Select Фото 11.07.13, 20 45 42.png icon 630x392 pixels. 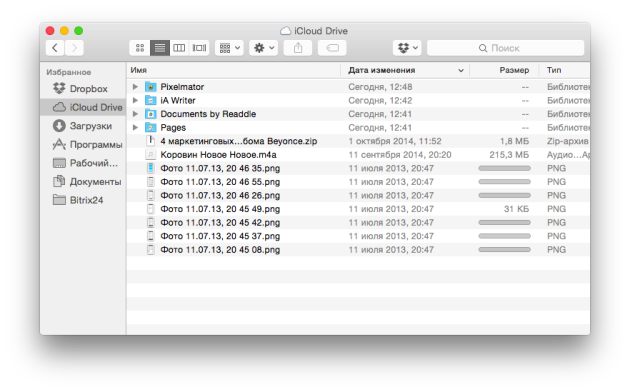[151, 223]
